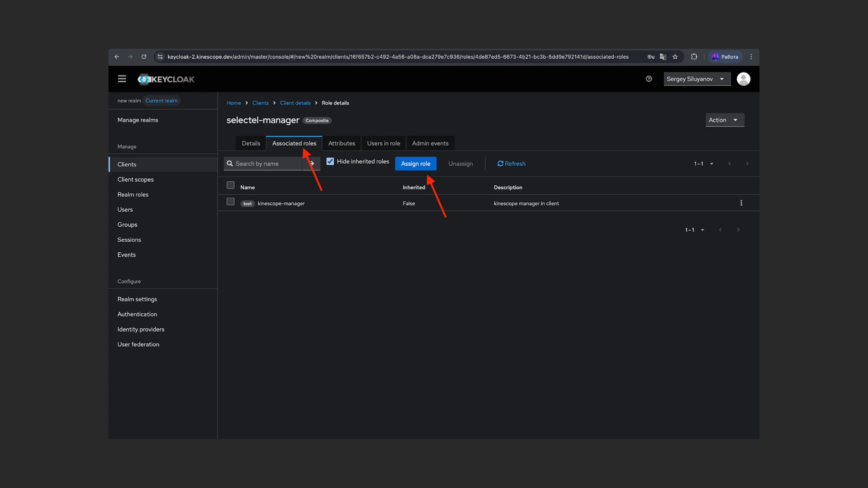868x488 pixels.
Task: Expand the Action dropdown
Action: (724, 120)
